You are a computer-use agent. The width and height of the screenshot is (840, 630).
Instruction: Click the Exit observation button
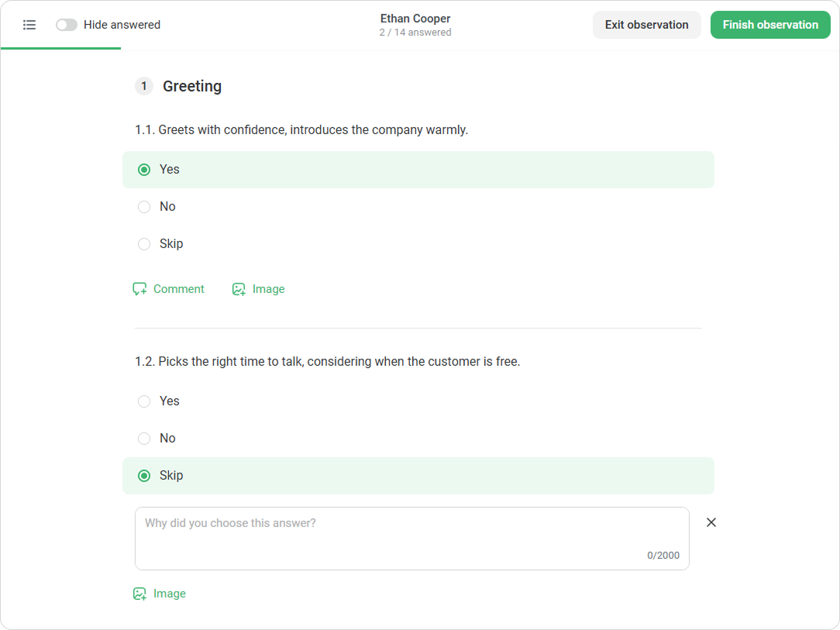pos(646,25)
